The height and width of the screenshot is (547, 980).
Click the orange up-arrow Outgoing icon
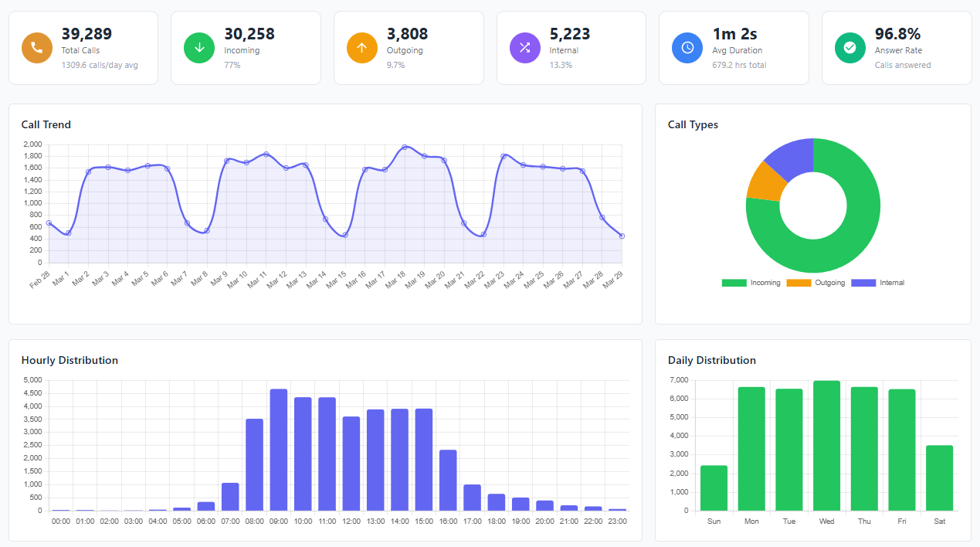click(x=361, y=48)
